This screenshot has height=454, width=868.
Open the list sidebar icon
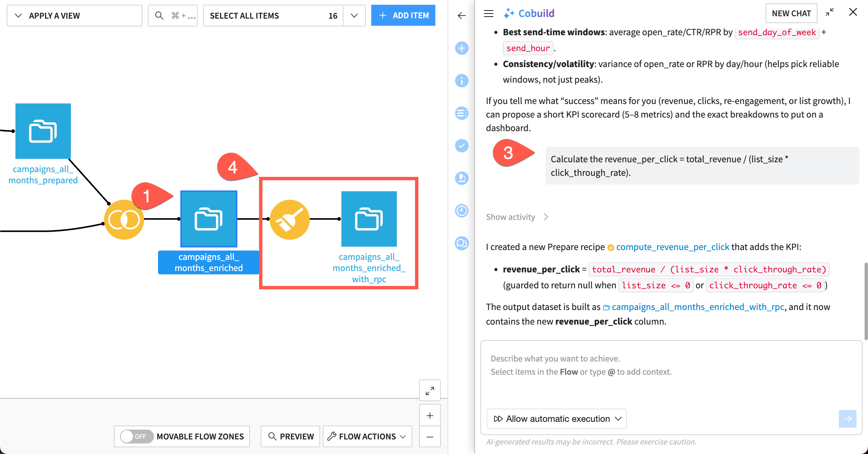click(x=461, y=113)
